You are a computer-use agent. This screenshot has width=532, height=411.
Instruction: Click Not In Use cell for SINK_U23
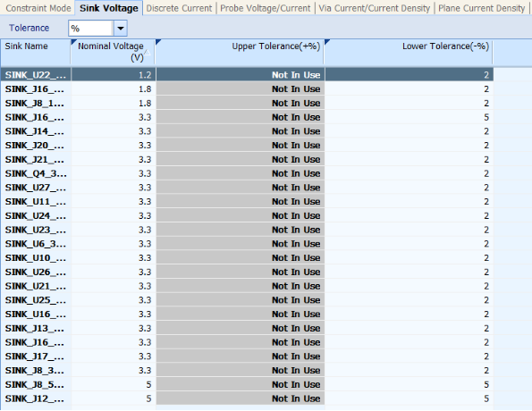[x=241, y=230]
